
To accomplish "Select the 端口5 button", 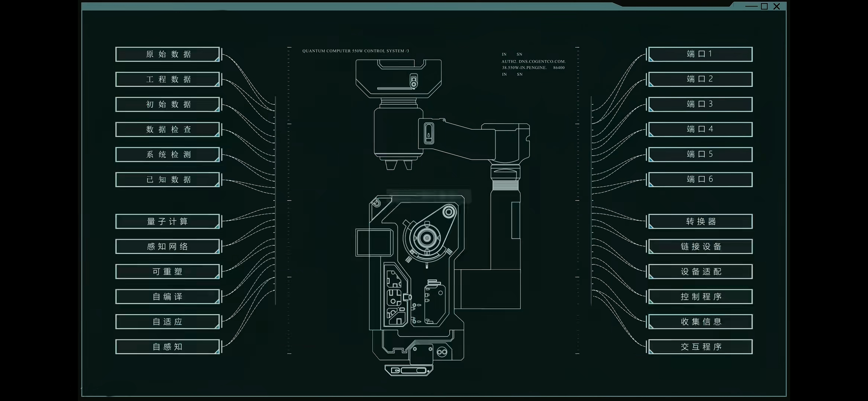I will point(700,154).
